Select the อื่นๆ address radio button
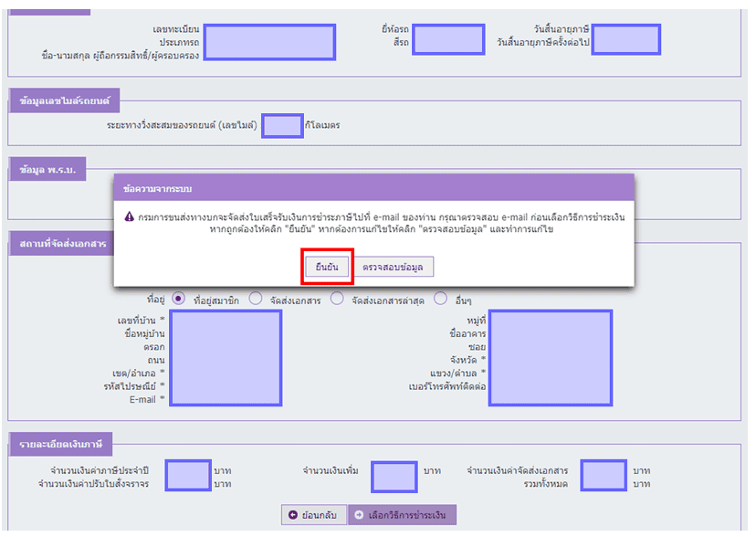756x537 pixels. [x=441, y=299]
